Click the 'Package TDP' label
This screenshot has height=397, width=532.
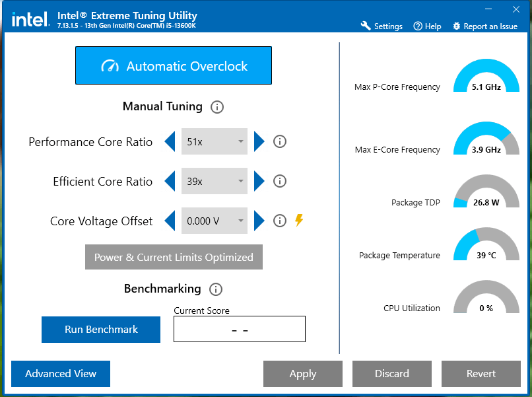[416, 202]
